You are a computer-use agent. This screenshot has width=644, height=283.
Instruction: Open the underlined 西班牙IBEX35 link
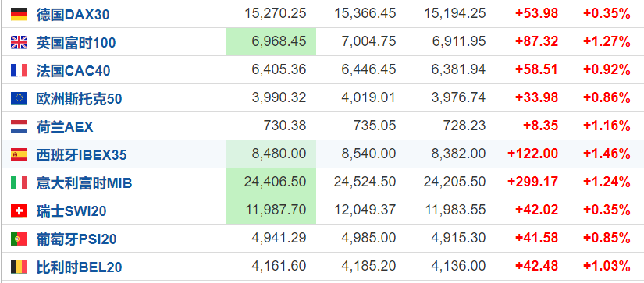click(x=81, y=155)
